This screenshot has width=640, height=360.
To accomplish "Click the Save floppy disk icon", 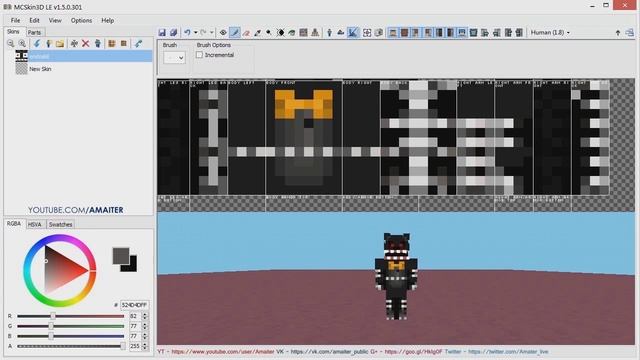I will click(x=162, y=33).
